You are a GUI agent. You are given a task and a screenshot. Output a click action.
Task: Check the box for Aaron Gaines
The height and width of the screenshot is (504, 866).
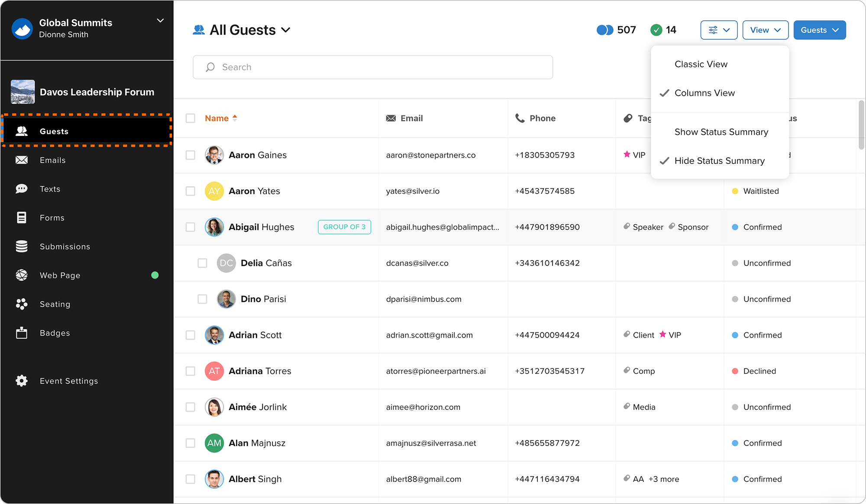tap(191, 155)
